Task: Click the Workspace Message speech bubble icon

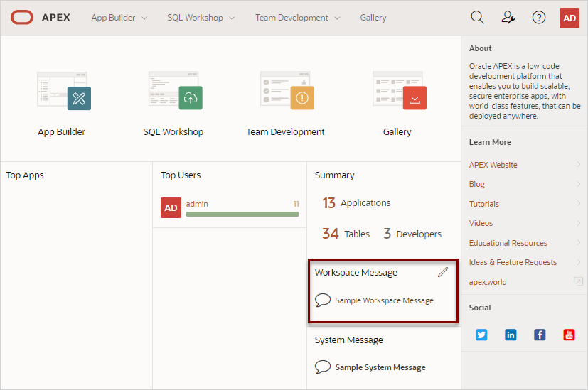Action: pos(323,300)
